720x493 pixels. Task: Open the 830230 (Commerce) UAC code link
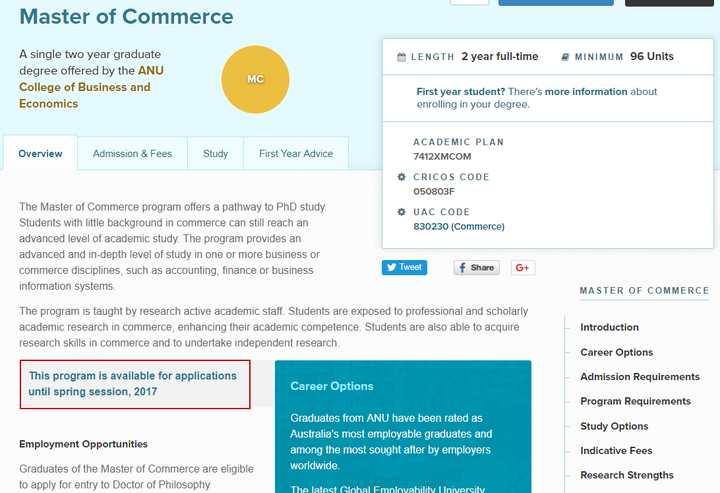tap(458, 227)
